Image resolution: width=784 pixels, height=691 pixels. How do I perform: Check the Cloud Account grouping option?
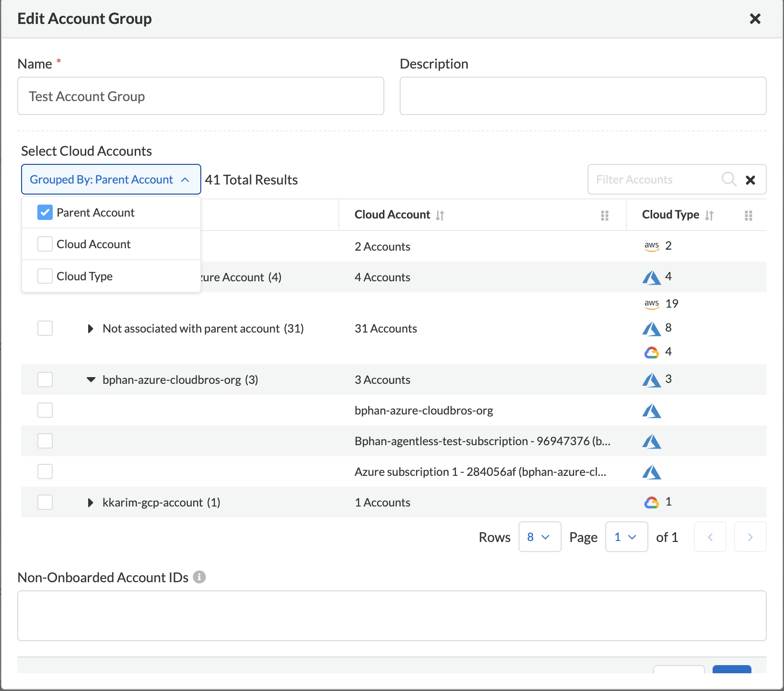click(x=45, y=244)
